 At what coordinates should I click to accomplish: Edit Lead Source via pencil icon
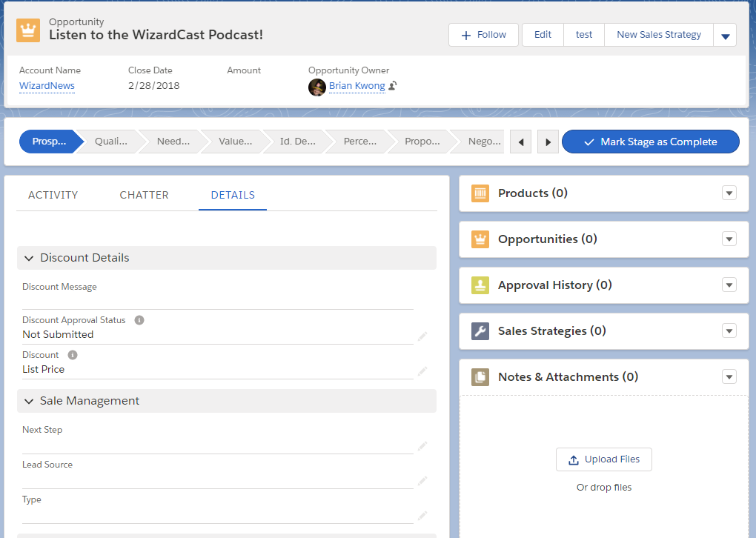[422, 481]
